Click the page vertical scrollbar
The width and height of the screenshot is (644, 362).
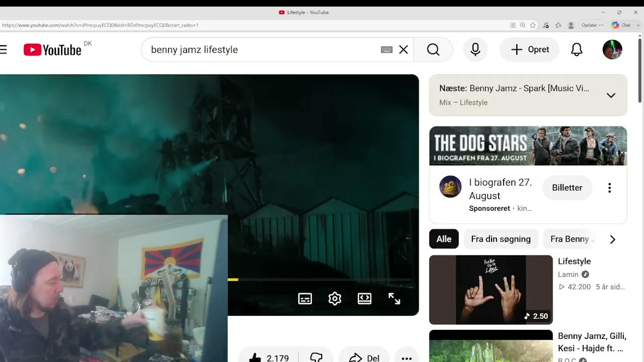click(x=640, y=70)
